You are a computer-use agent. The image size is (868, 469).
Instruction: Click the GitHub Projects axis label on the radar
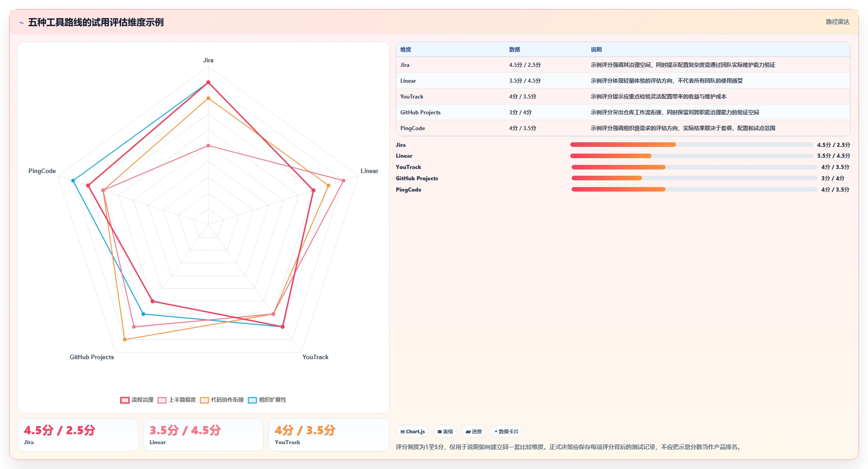point(92,357)
